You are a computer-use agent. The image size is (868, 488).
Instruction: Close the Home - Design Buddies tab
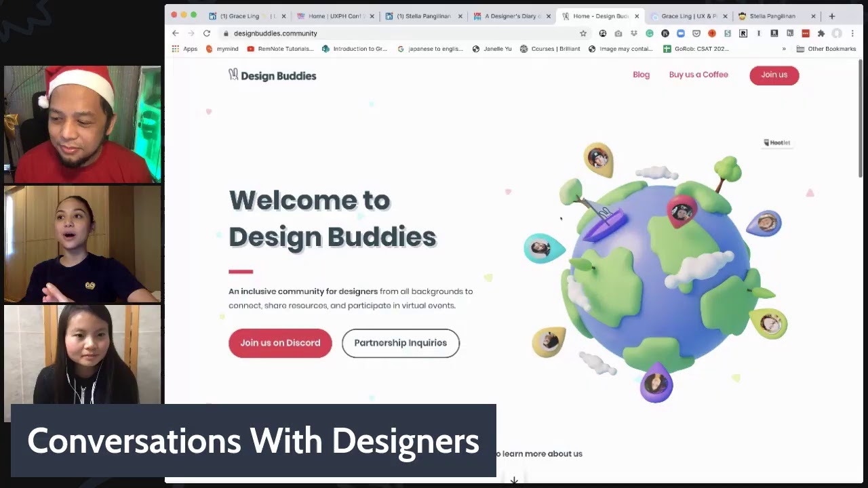point(637,16)
